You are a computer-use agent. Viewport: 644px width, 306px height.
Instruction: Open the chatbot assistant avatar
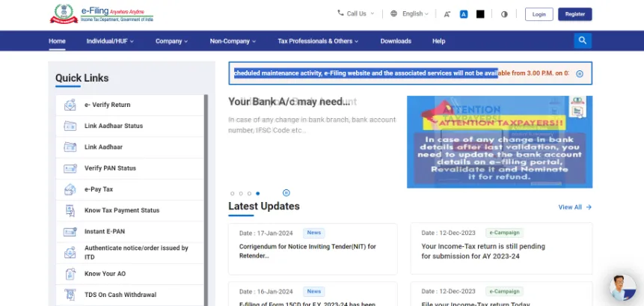point(622,287)
